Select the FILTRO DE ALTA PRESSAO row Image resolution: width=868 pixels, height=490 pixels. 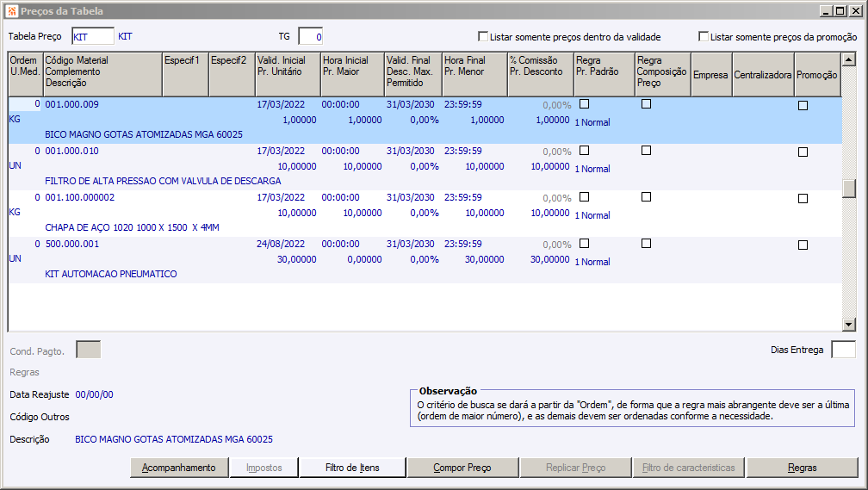click(x=162, y=181)
